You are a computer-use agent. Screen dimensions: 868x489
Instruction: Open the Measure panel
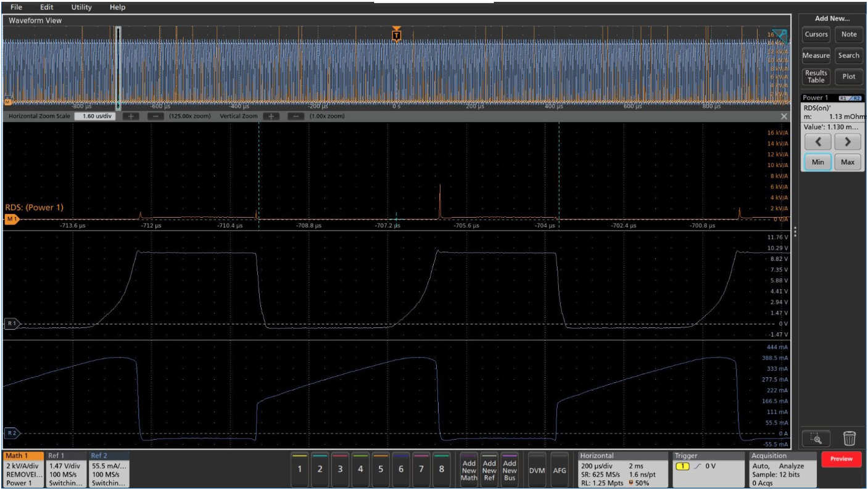tap(816, 55)
